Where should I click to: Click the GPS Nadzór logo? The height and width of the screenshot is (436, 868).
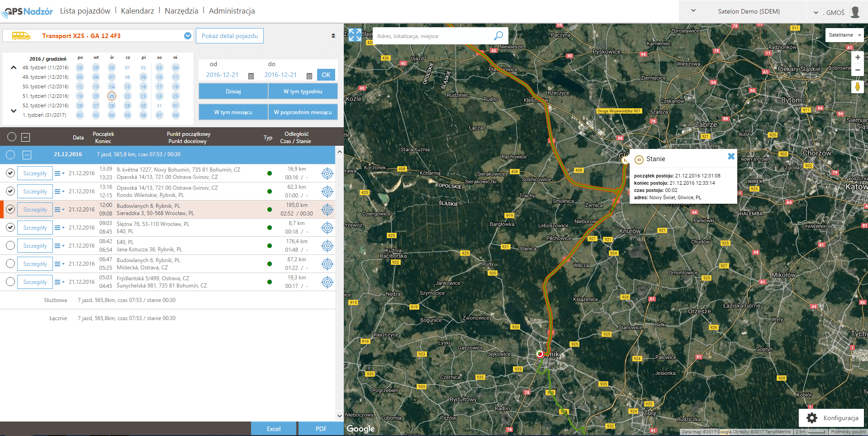tap(27, 12)
